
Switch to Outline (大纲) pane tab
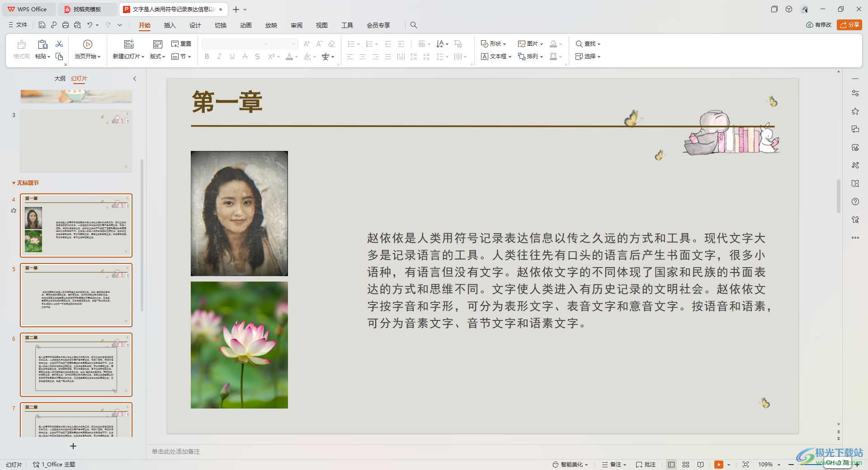pyautogui.click(x=60, y=79)
